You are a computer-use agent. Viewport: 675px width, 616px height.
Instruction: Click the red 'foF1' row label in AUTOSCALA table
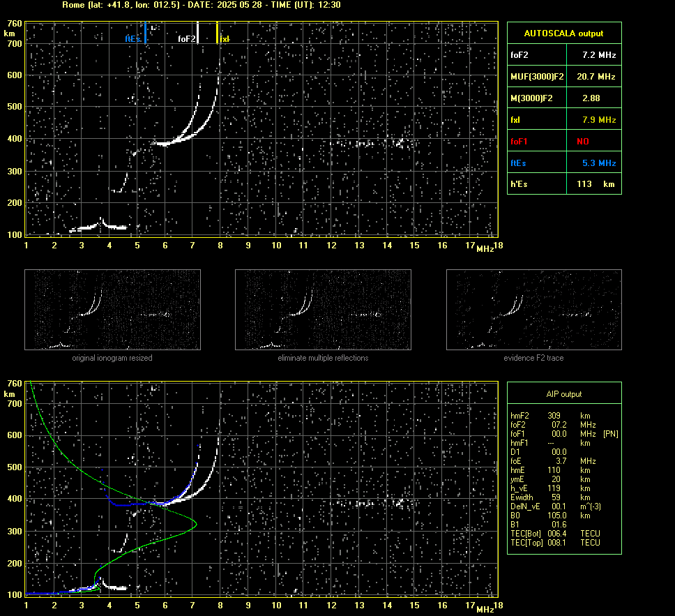(x=519, y=142)
